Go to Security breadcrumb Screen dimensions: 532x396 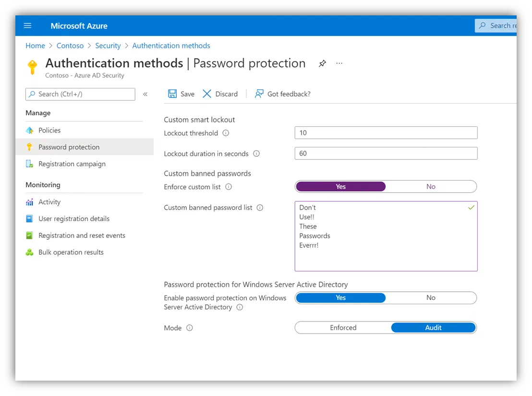tap(108, 46)
